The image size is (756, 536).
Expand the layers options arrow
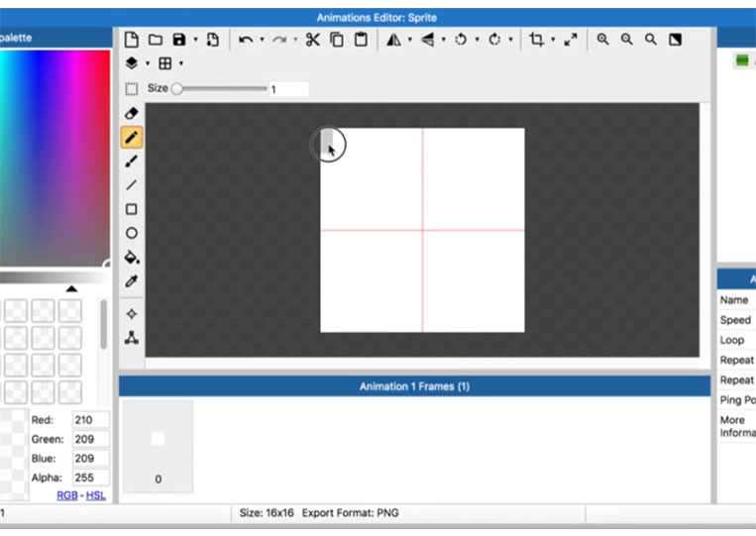click(x=148, y=63)
